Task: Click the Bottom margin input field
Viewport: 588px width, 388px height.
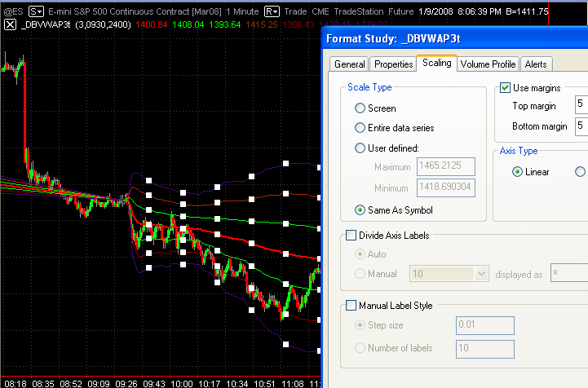Action: [x=581, y=126]
